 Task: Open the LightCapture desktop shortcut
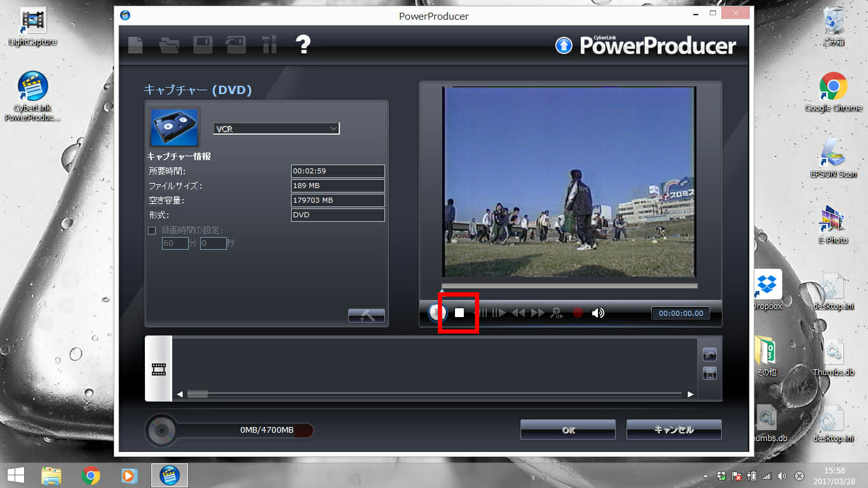[32, 27]
